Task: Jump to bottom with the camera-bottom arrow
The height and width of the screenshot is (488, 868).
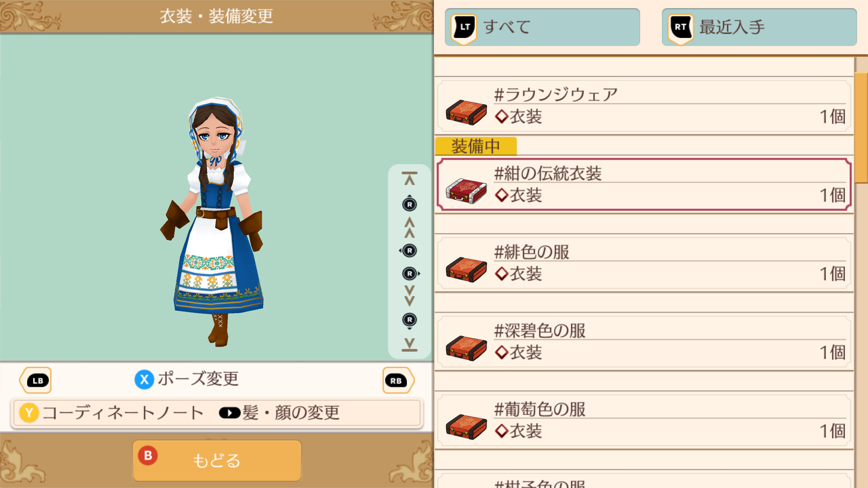Action: 410,345
